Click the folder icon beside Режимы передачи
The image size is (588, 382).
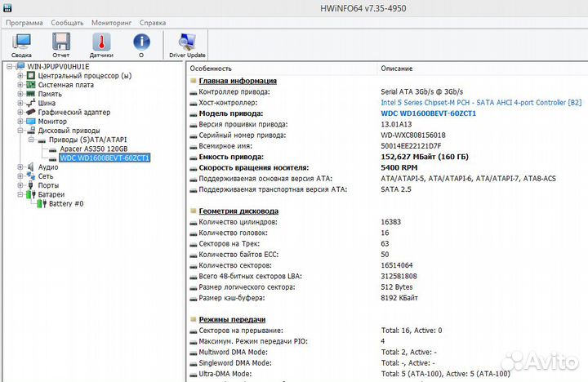tap(193, 319)
